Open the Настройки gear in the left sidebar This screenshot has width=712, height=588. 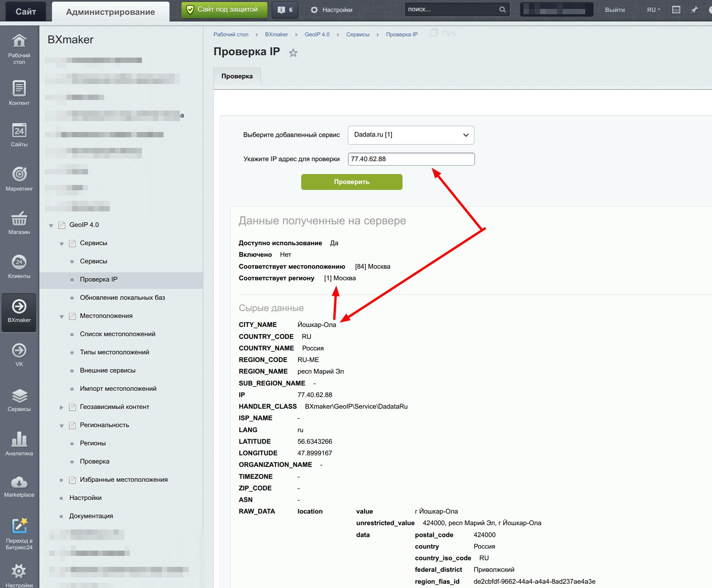click(x=19, y=575)
